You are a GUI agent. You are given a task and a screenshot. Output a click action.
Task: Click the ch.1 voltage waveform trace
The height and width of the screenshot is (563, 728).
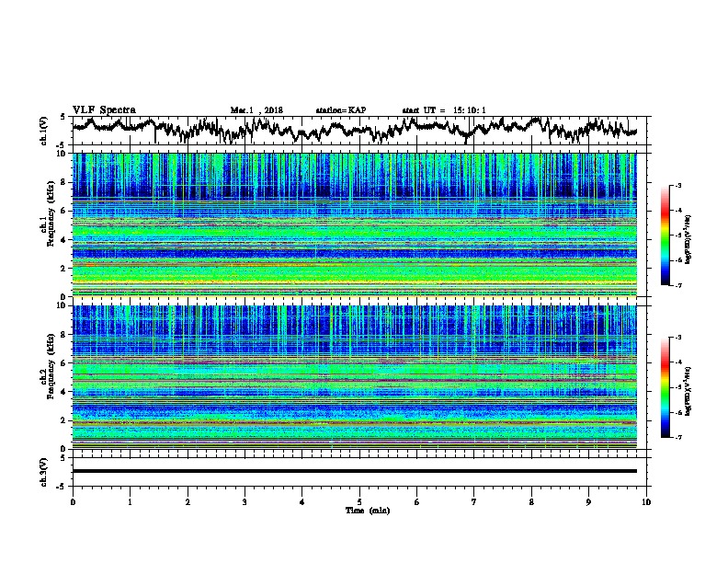[x=354, y=130]
